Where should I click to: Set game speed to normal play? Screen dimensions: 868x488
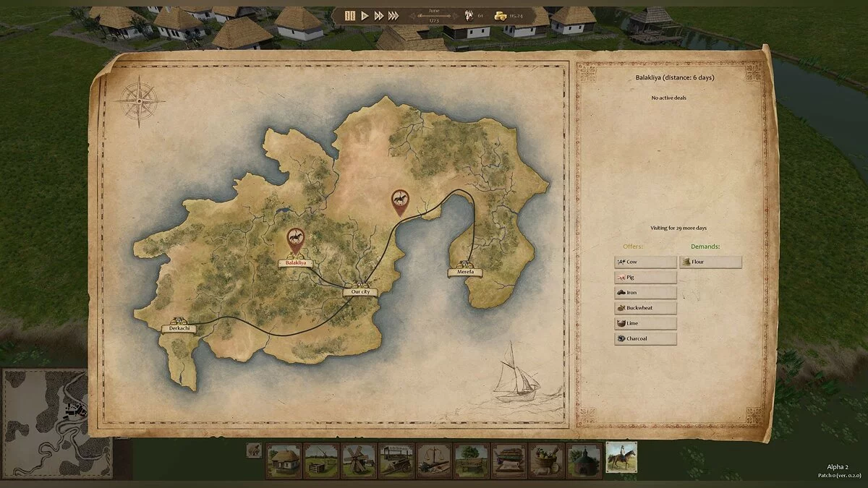point(365,15)
